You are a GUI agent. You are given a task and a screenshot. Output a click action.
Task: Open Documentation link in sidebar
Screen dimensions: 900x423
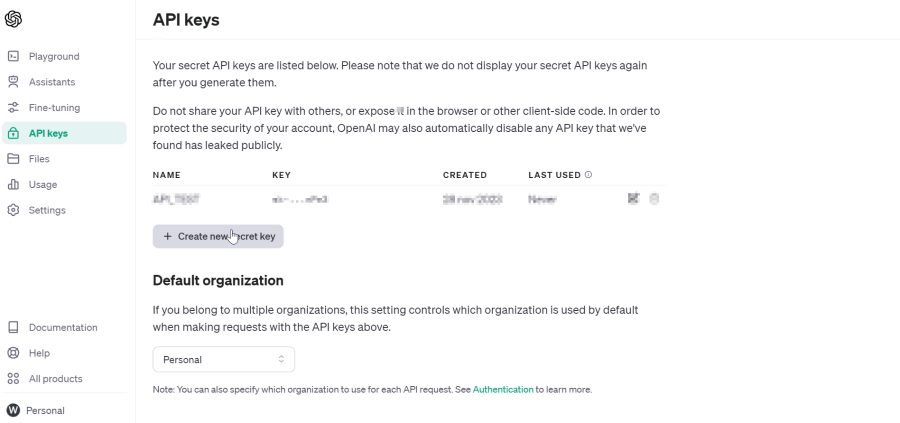[x=64, y=327]
